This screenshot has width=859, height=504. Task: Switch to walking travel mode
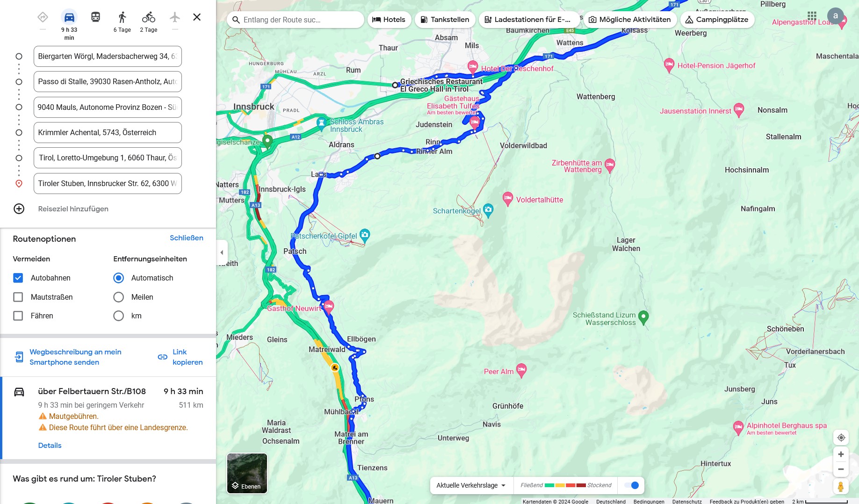[x=122, y=18]
